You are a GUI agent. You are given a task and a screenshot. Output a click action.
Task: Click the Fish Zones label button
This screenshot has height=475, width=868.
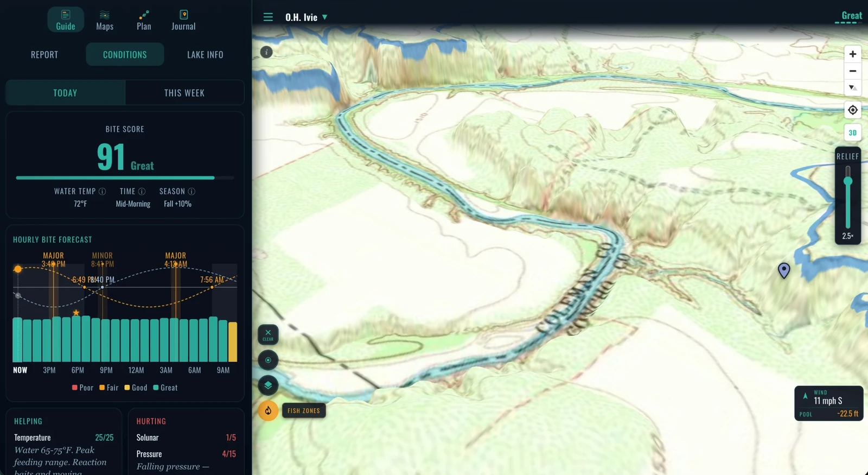click(x=304, y=411)
